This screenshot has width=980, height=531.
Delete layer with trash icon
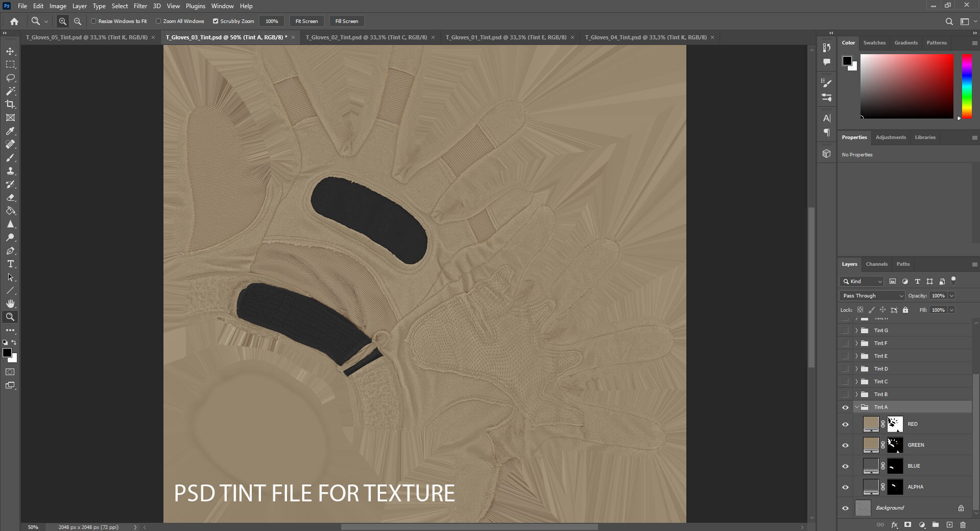coord(963,525)
